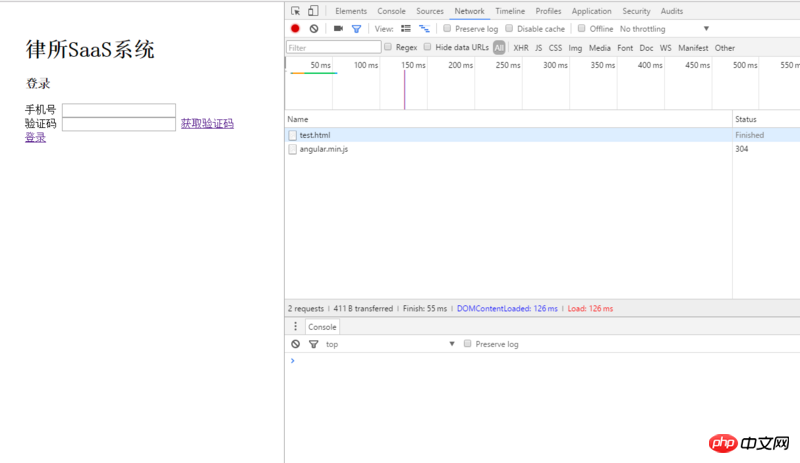Filter requests by Doc

[646, 47]
